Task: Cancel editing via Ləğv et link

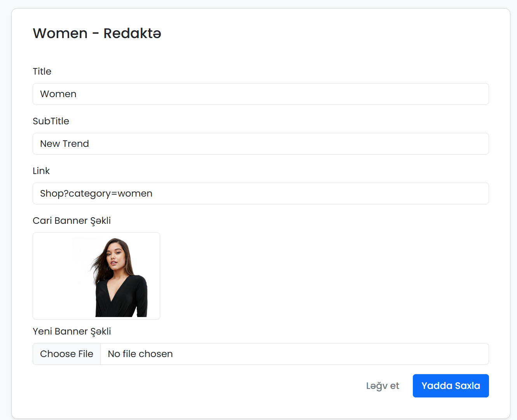Action: (383, 386)
